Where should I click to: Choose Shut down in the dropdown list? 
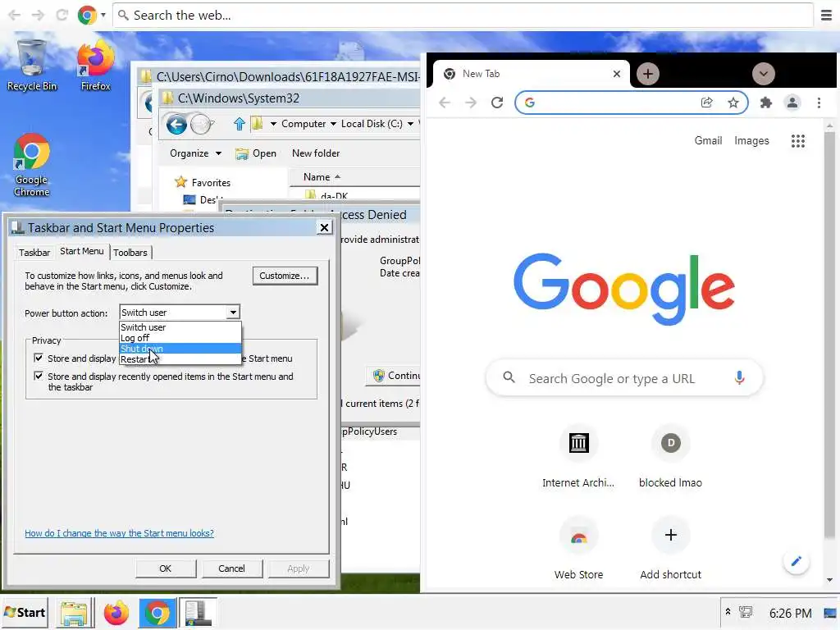180,349
